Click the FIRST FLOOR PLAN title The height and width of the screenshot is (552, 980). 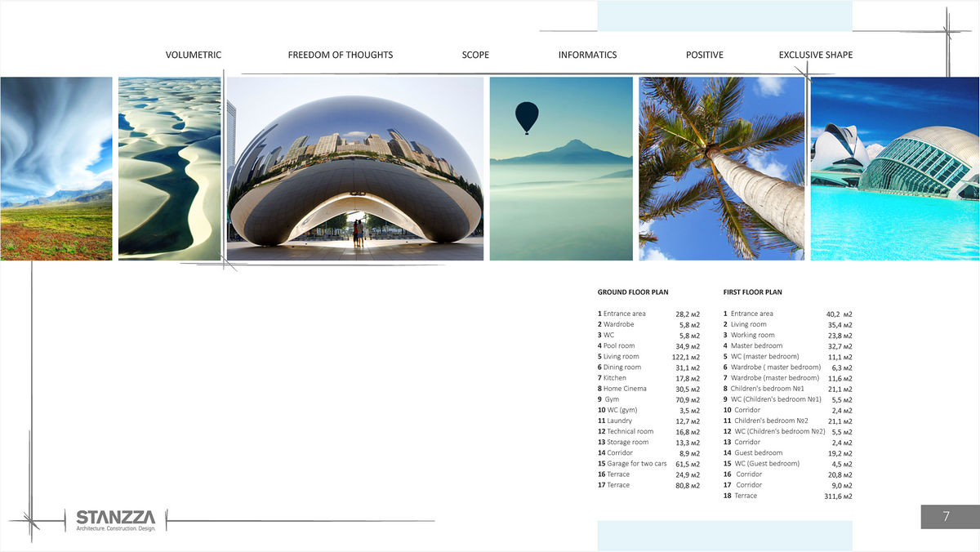click(x=752, y=292)
